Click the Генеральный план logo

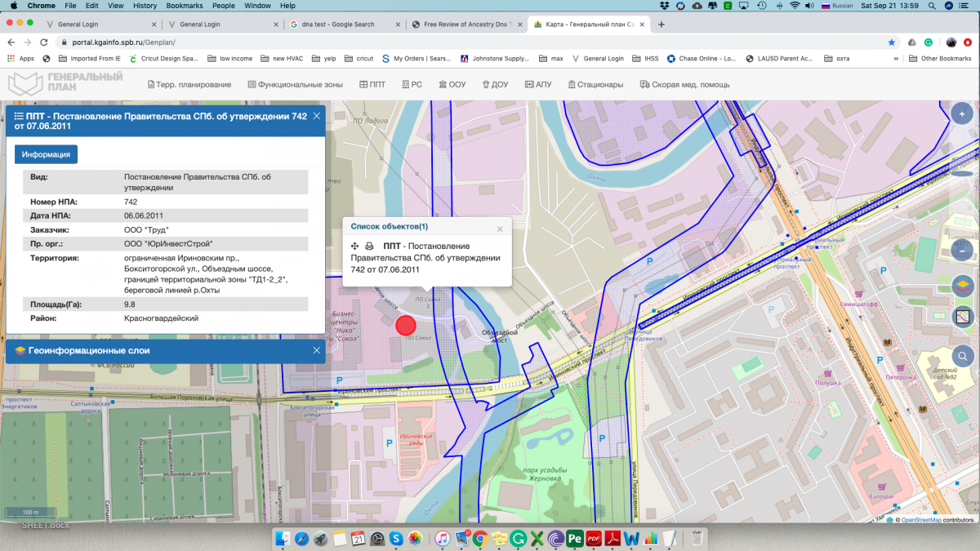point(65,83)
